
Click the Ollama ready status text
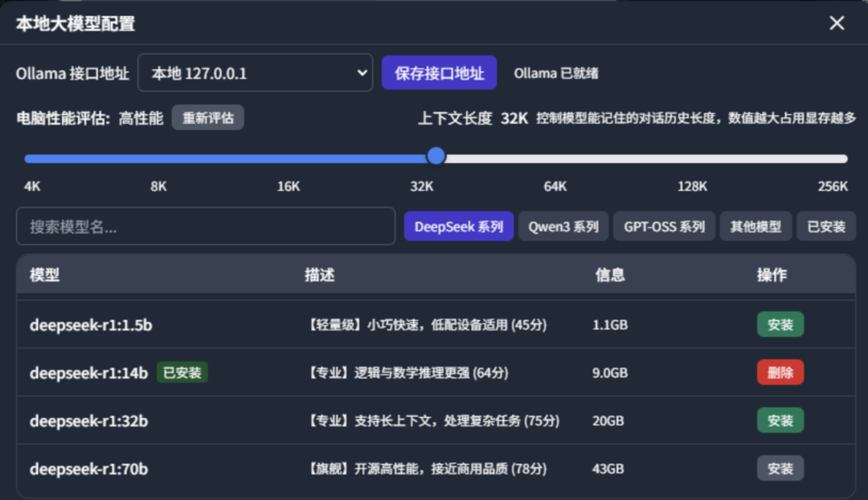tap(556, 73)
